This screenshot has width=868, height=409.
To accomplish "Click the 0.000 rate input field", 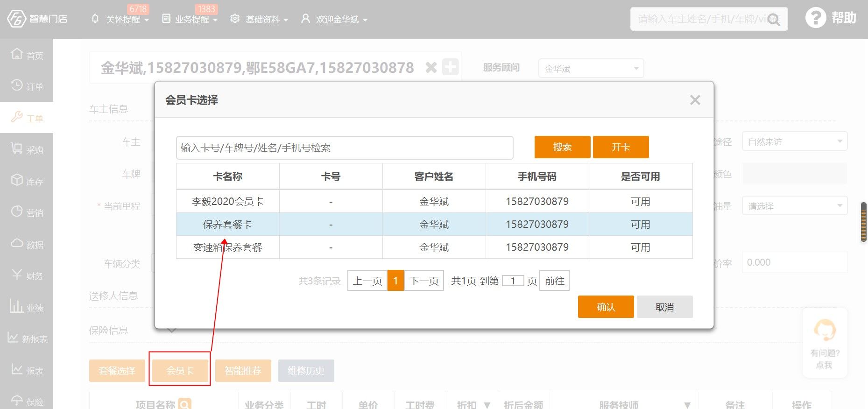I will click(795, 262).
